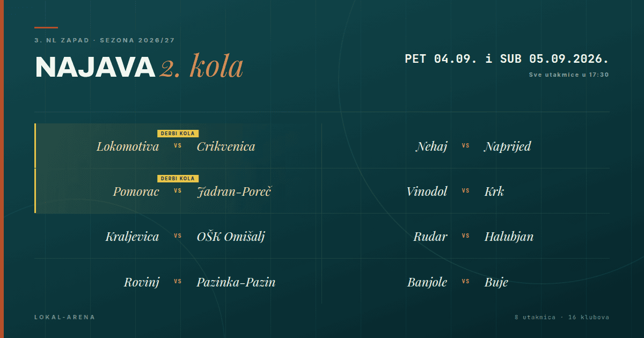Open the Jadran-Poreč team name
The width and height of the screenshot is (644, 338).
pos(234,192)
